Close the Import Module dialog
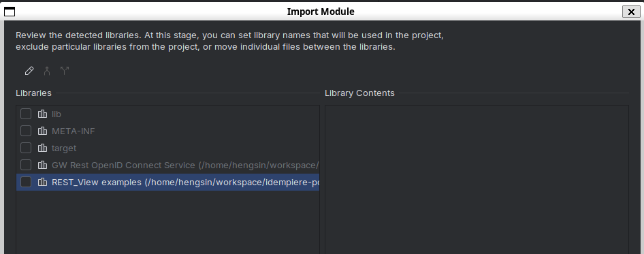Screen dimensions: 644x254 tap(631, 12)
